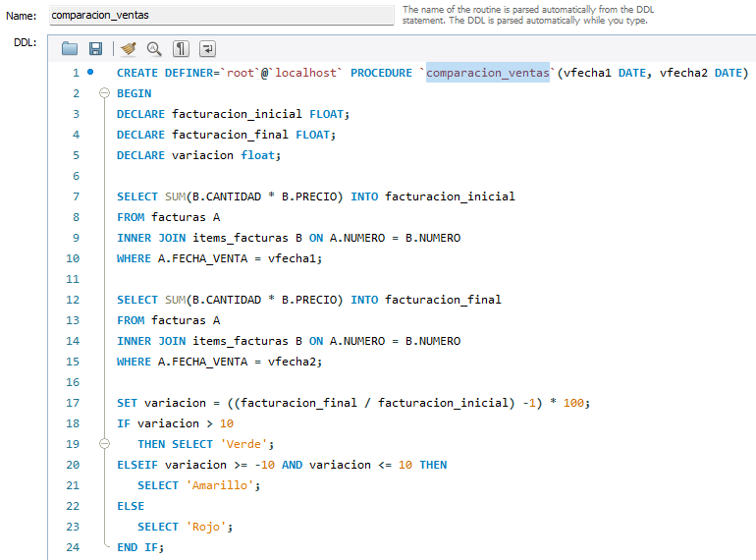756x560 pixels.
Task: Place the cursor on the 'Rojo' string
Action: [205, 527]
